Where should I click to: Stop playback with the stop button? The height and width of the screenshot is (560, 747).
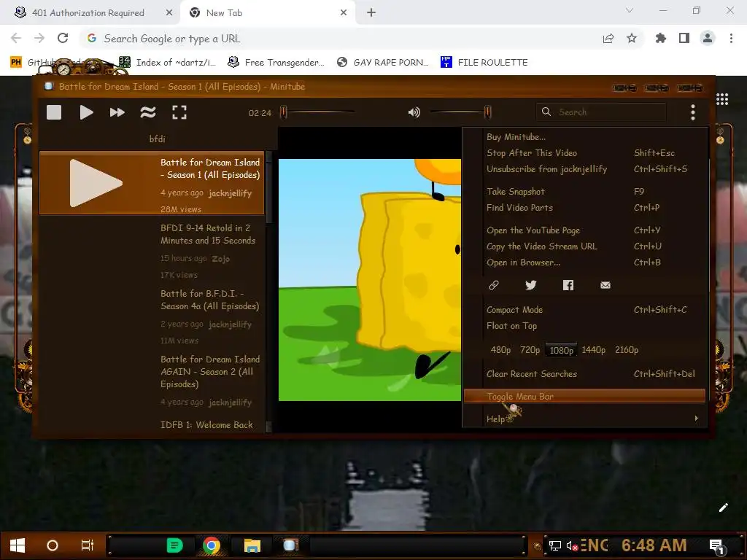(54, 112)
